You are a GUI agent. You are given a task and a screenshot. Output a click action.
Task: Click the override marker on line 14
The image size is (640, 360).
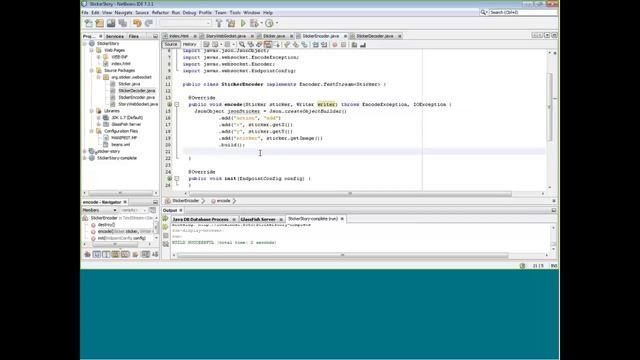pos(169,104)
